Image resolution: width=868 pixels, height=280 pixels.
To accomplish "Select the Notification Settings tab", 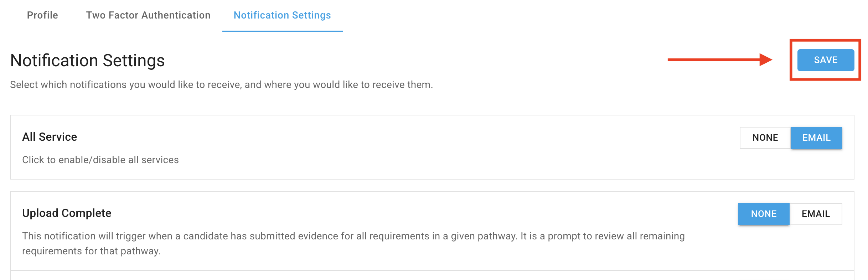I will tap(282, 15).
